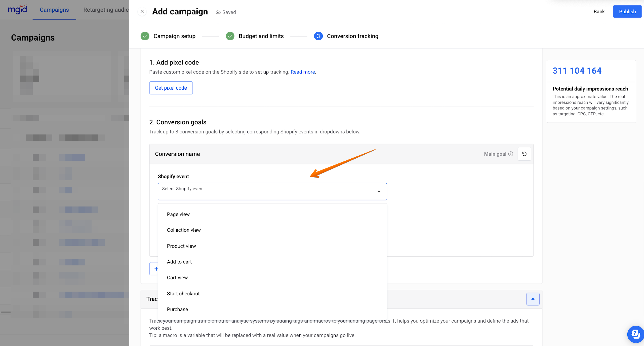The image size is (644, 346).
Task: Select Page view from event list
Action: [178, 214]
